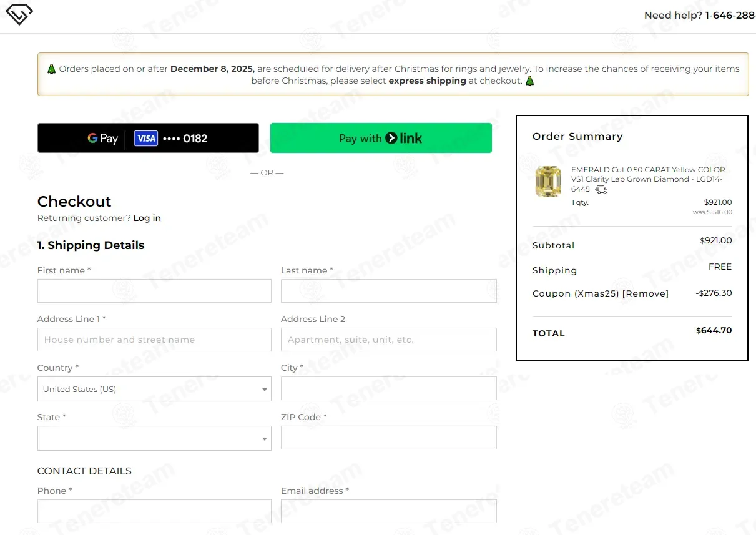The image size is (756, 535).
Task: Expand the State dropdown
Action: click(x=154, y=438)
